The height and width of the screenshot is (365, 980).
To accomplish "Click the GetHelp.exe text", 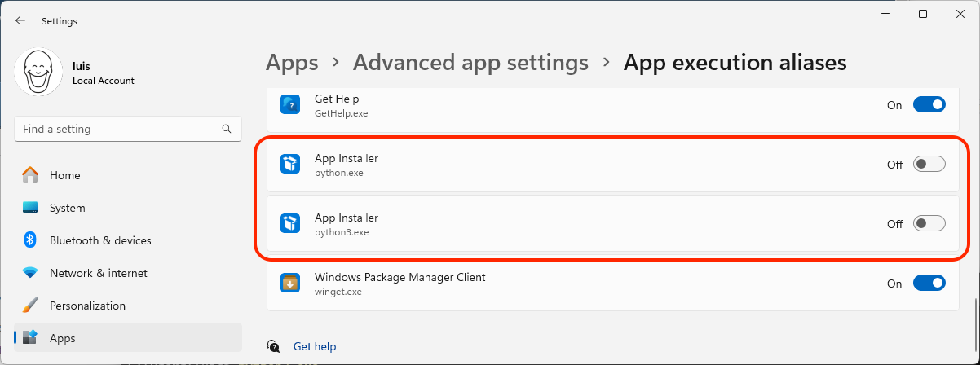I will click(x=342, y=113).
